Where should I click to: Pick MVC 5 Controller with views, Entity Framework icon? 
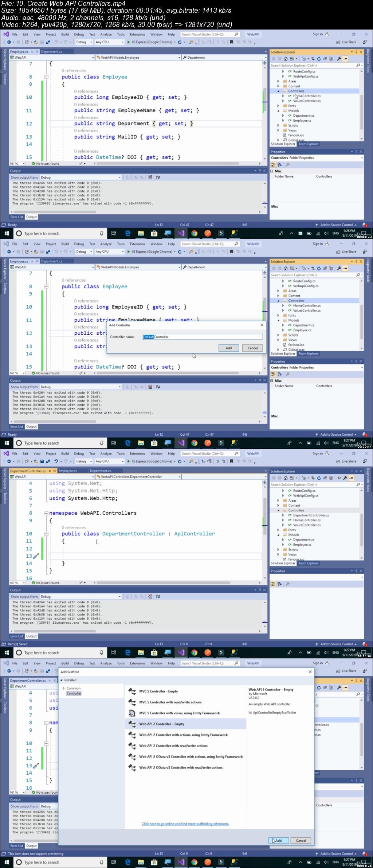pos(132,713)
